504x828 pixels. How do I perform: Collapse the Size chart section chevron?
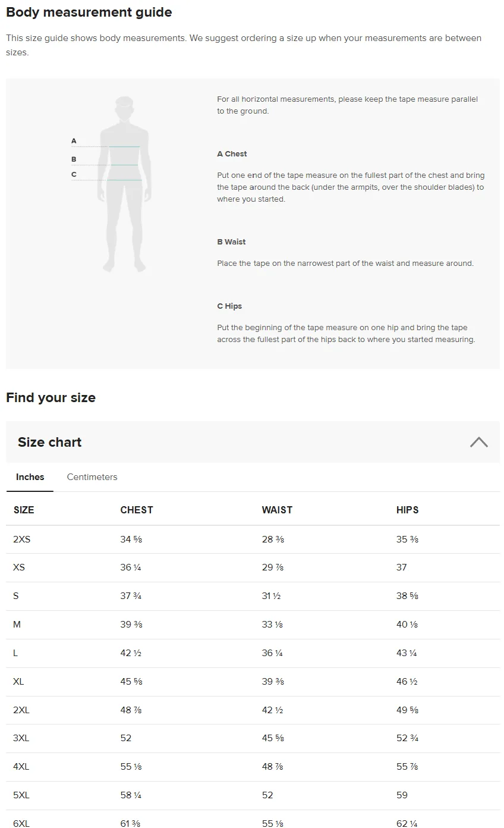tap(478, 442)
